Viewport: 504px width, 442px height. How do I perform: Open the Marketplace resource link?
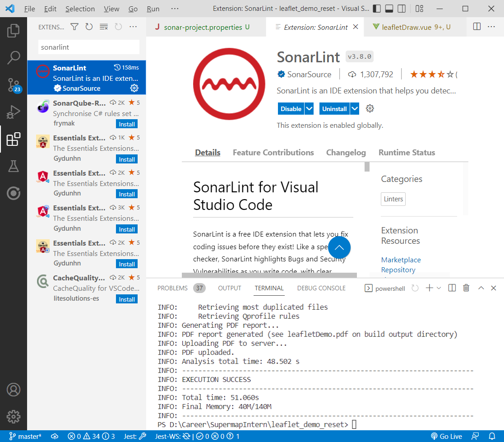point(401,260)
